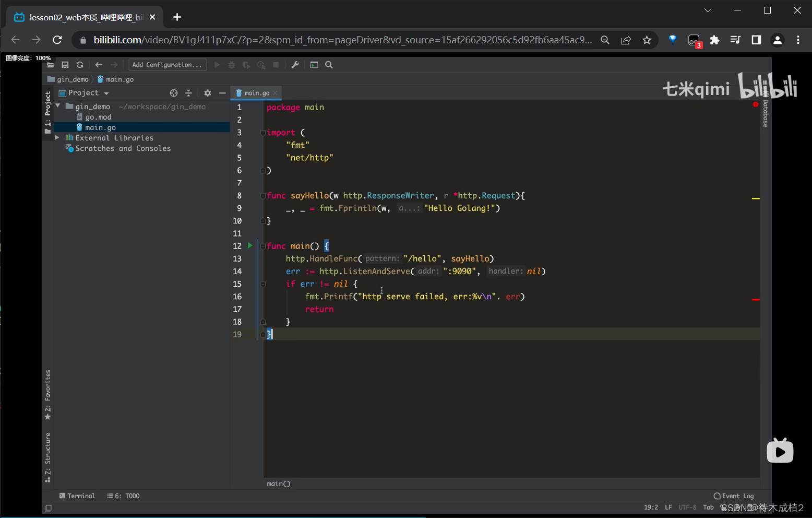Click gin_demo breadcrumb
812x518 pixels.
coord(68,79)
